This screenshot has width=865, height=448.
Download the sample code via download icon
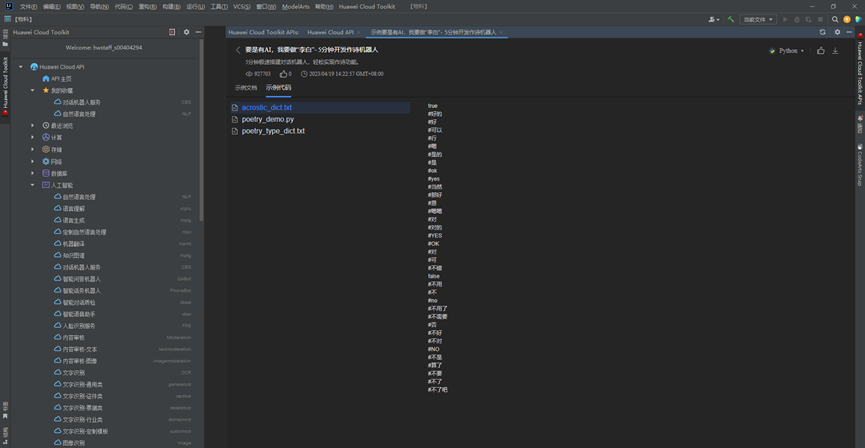tap(835, 51)
